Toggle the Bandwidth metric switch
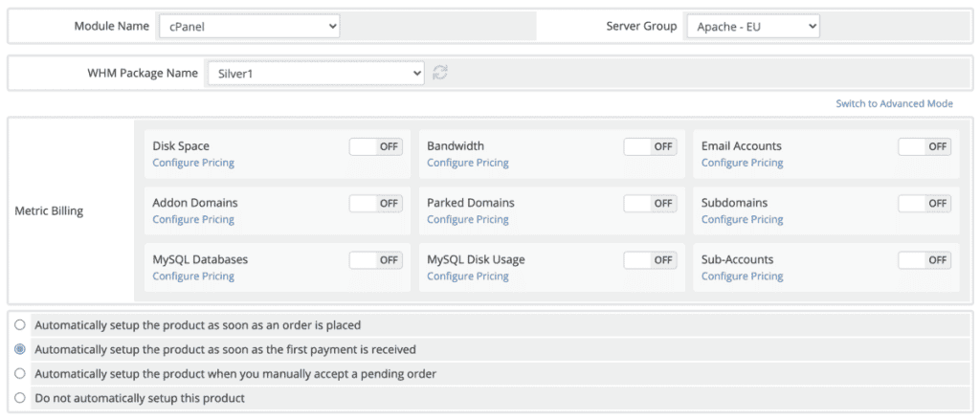 (651, 147)
